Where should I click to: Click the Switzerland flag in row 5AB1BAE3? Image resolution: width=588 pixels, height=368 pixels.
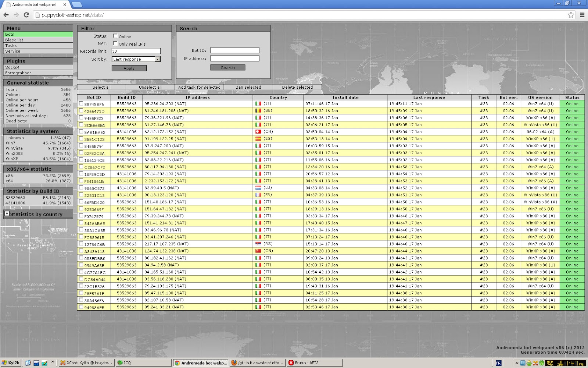pos(258,132)
